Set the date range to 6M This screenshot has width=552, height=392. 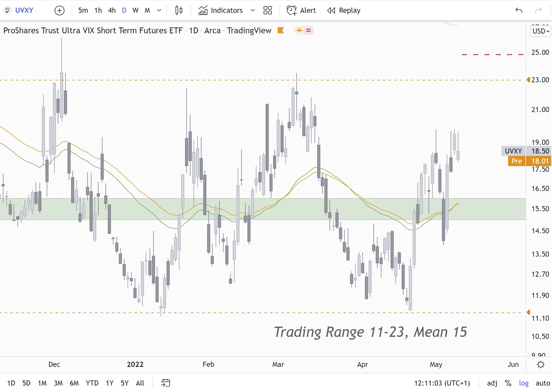pos(74,383)
